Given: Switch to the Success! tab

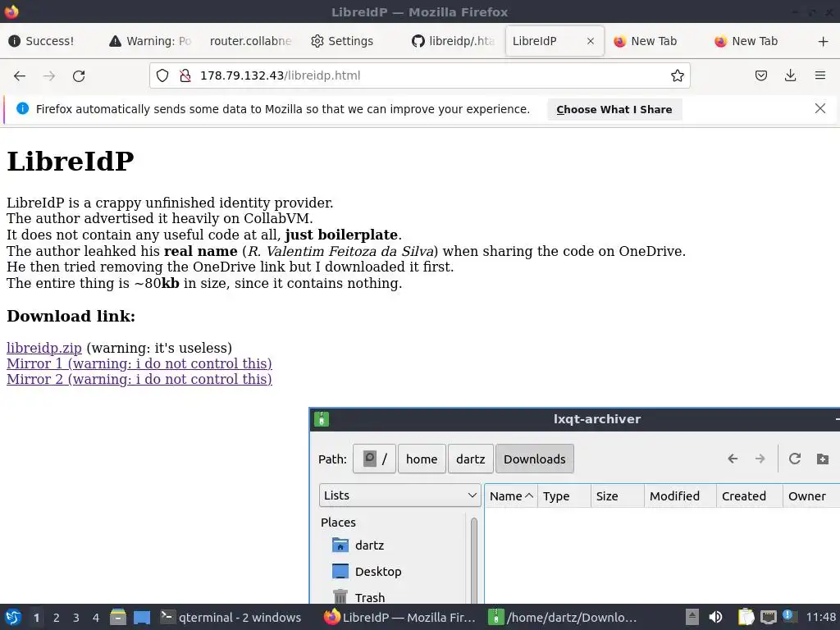Looking at the screenshot, I should tap(49, 41).
